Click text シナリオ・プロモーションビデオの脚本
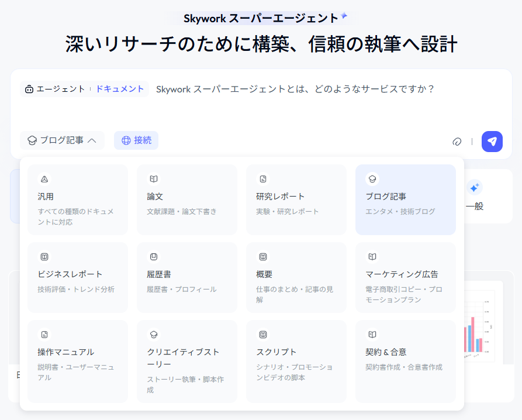Image resolution: width=522 pixels, height=420 pixels. coord(294,373)
